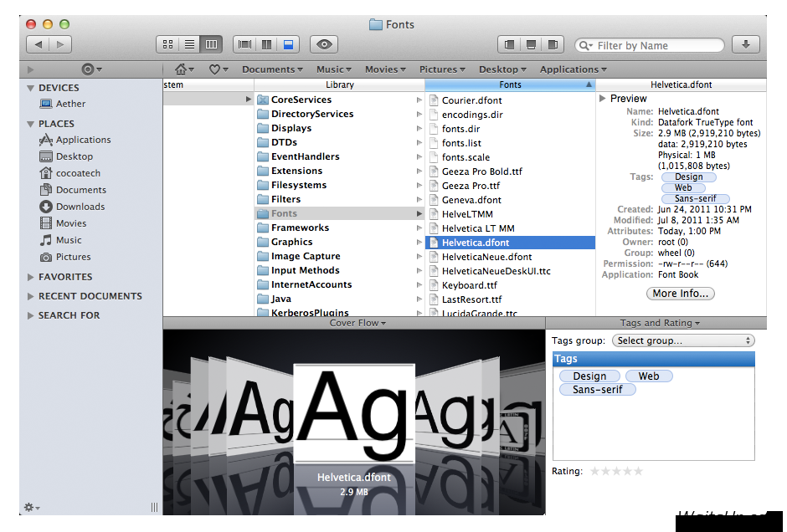The height and width of the screenshot is (532, 787).
Task: Click the Filter by Name search field
Action: tap(657, 45)
